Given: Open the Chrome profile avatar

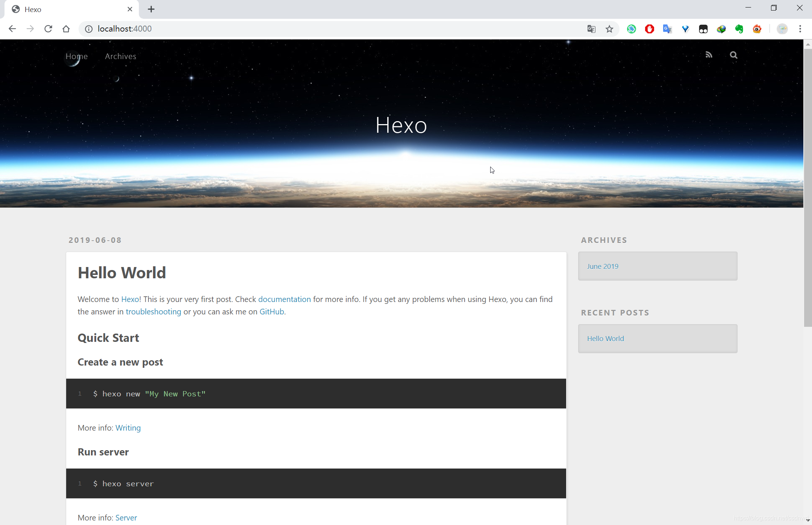Looking at the screenshot, I should [x=782, y=29].
